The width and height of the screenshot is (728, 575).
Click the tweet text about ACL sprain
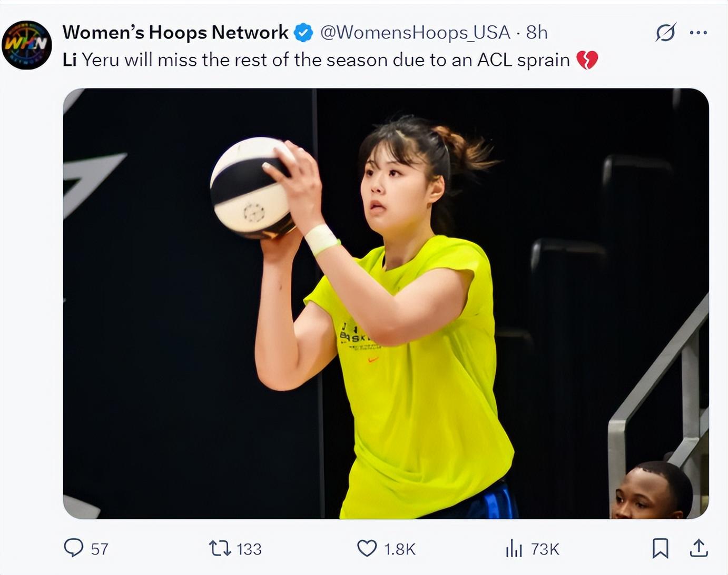(x=316, y=60)
